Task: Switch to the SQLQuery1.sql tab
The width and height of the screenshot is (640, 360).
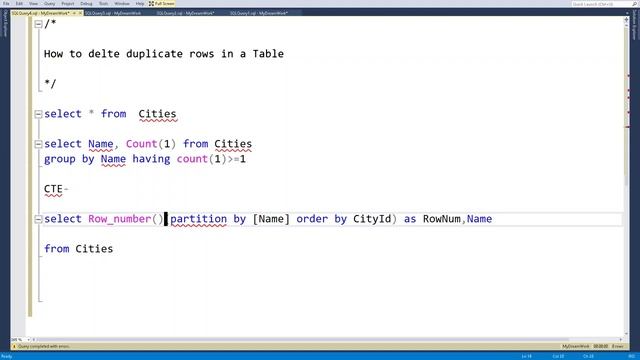Action: (259, 13)
